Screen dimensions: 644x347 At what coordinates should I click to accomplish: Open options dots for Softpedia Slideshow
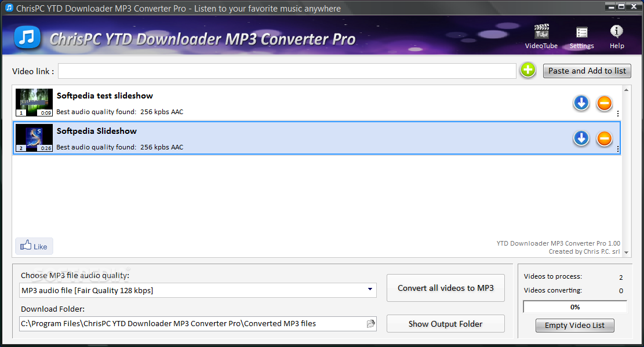point(618,149)
